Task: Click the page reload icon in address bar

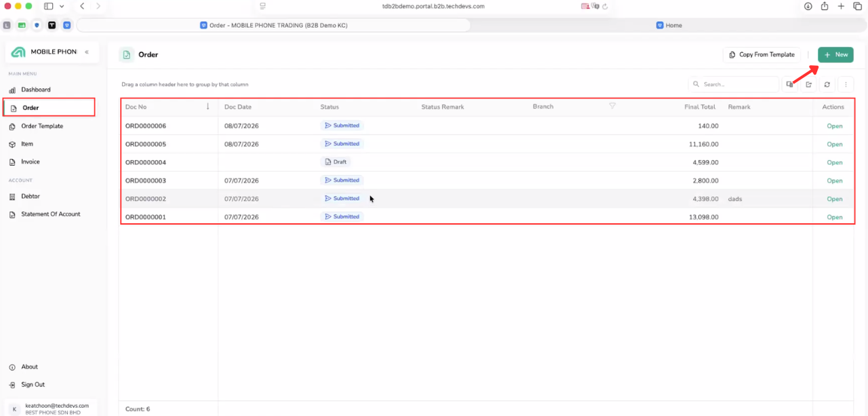Action: pos(605,6)
